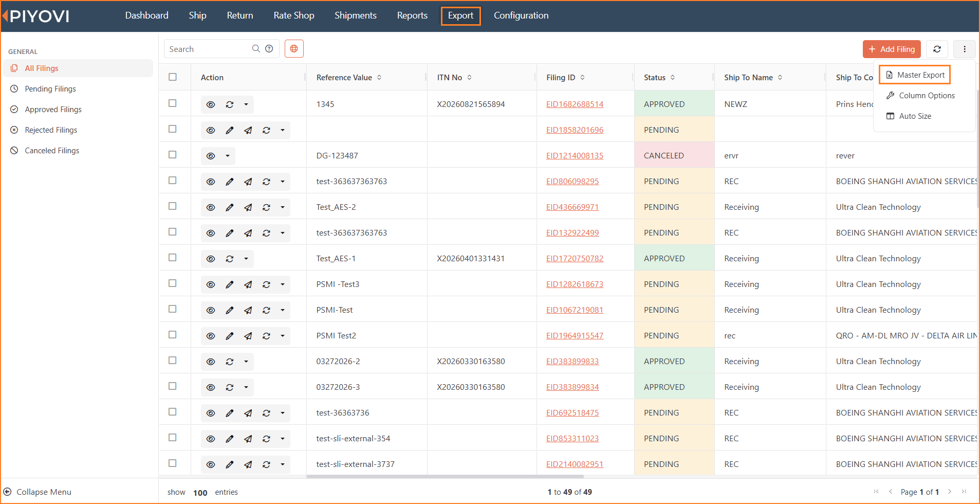Refresh status for row Test_AES-1
The width and height of the screenshot is (980, 504).
click(x=229, y=259)
